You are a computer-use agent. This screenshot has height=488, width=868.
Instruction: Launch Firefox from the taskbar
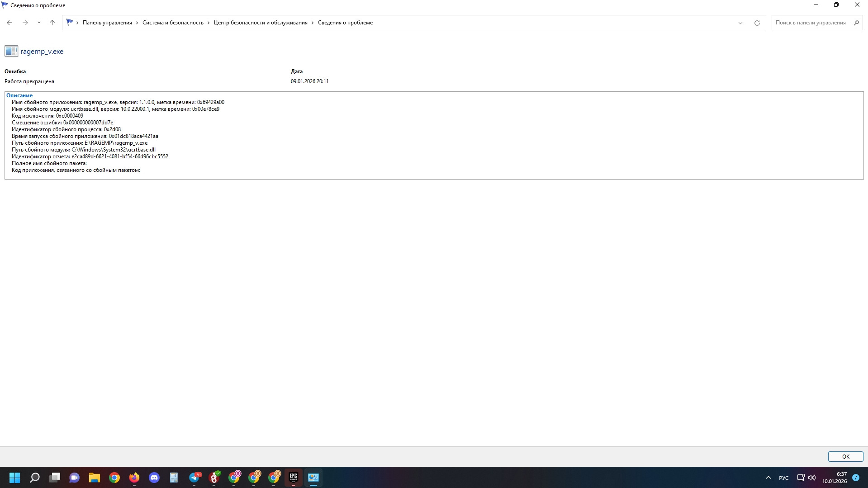tap(134, 478)
